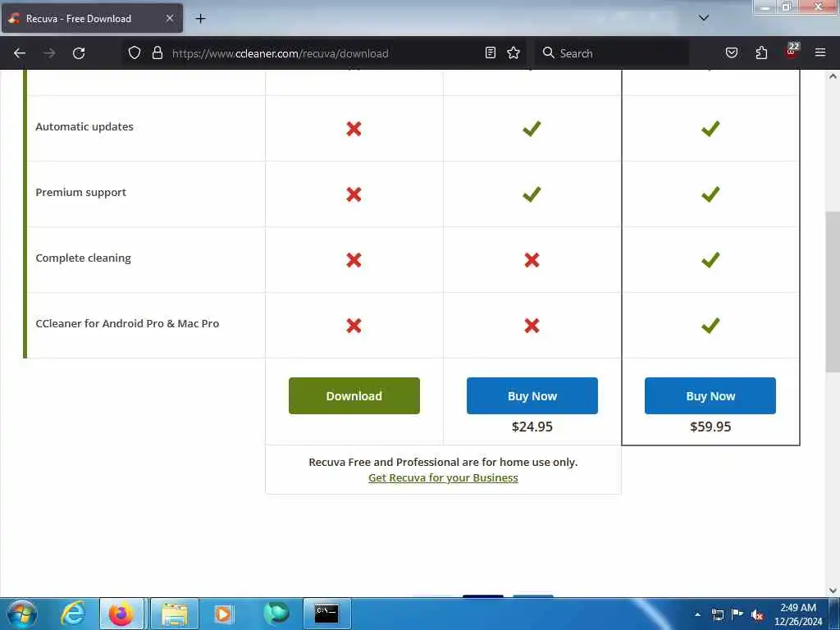Open Windows Media Player from taskbar

click(223, 614)
